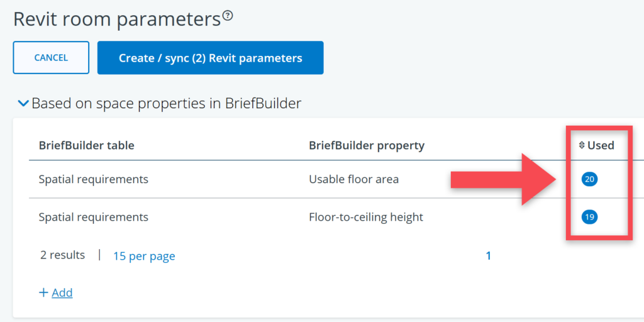Viewport: 644px width, 322px height.
Task: Click the blue badge showing 20
Action: pyautogui.click(x=589, y=179)
